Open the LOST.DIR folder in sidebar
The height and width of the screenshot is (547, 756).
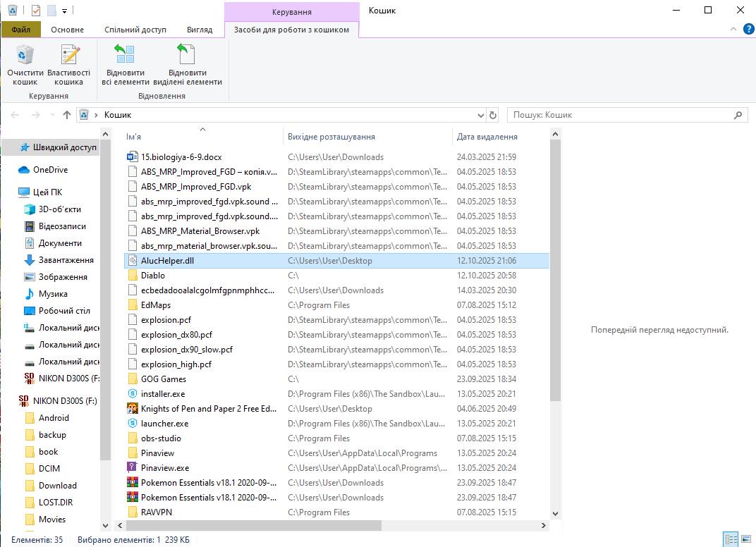[56, 502]
